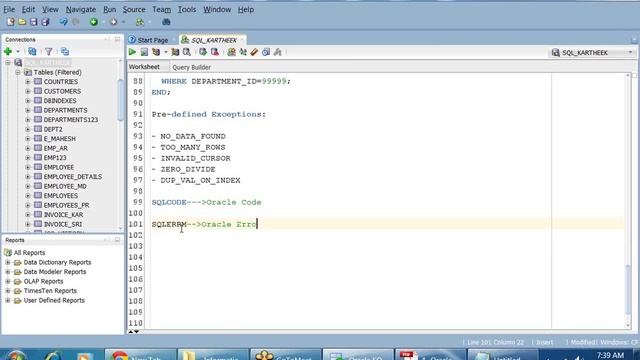Select Data Modeler Reports item
This screenshot has width=640, height=360.
[55, 272]
